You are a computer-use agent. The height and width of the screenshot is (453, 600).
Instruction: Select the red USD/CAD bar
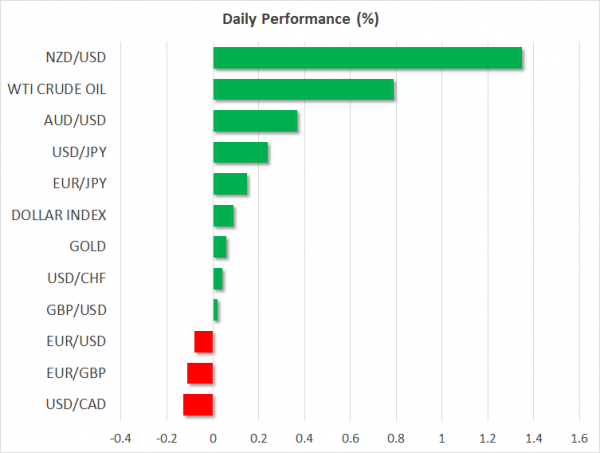[x=198, y=405]
